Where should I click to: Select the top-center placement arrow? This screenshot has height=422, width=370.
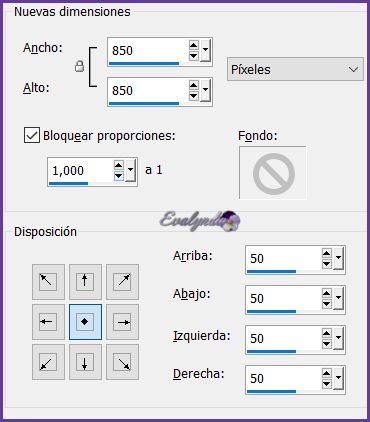pyautogui.click(x=85, y=282)
